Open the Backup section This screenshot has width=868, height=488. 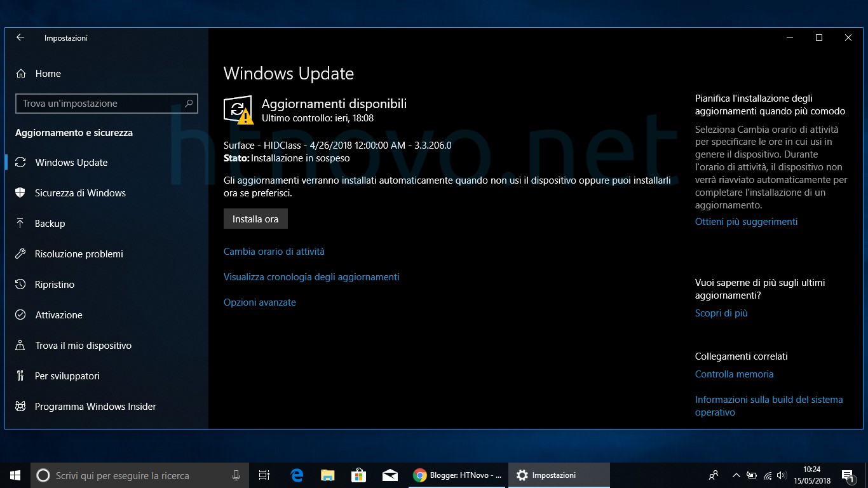[107, 224]
